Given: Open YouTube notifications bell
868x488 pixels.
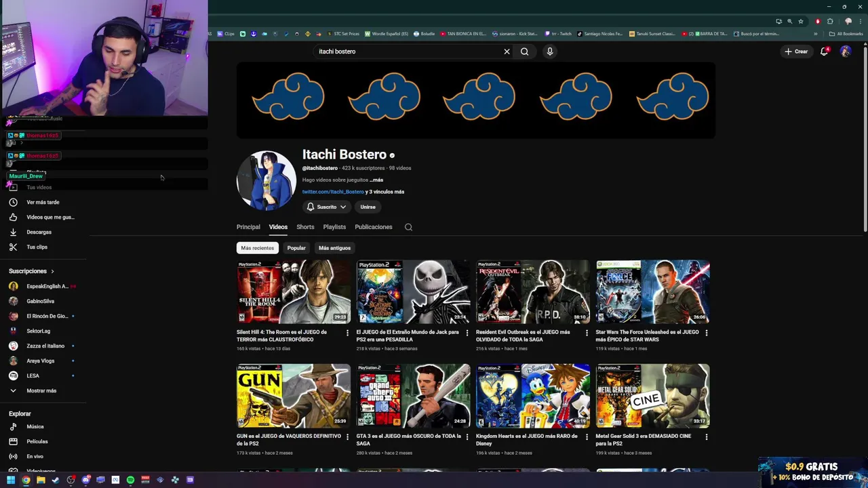Looking at the screenshot, I should coord(825,52).
